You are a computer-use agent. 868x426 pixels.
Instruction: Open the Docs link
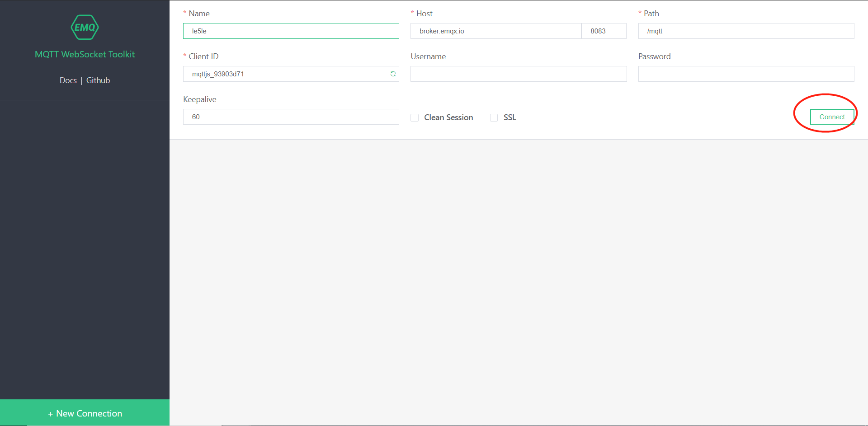click(68, 80)
